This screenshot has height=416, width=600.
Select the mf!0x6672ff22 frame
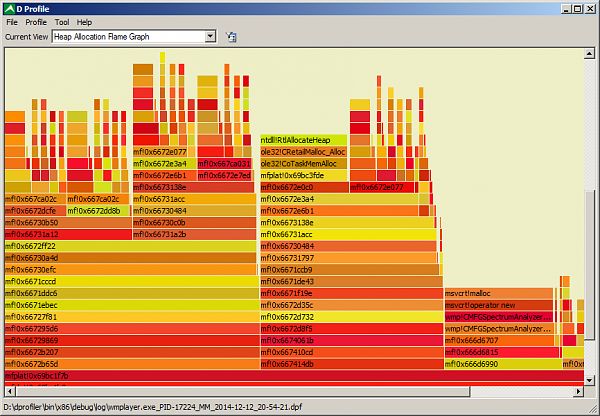(x=130, y=246)
